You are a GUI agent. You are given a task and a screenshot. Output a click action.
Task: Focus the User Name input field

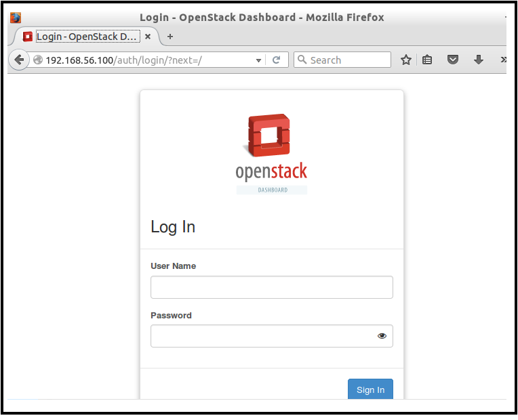point(272,287)
